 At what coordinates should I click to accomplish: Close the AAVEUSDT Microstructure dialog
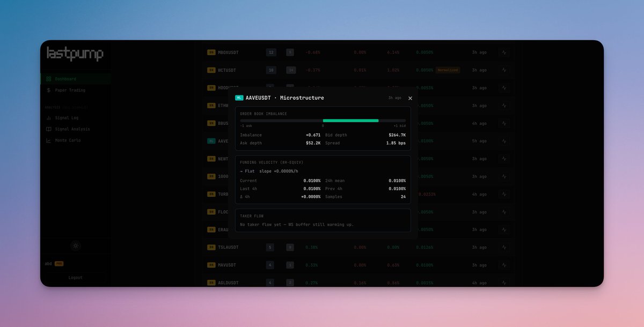coord(410,98)
